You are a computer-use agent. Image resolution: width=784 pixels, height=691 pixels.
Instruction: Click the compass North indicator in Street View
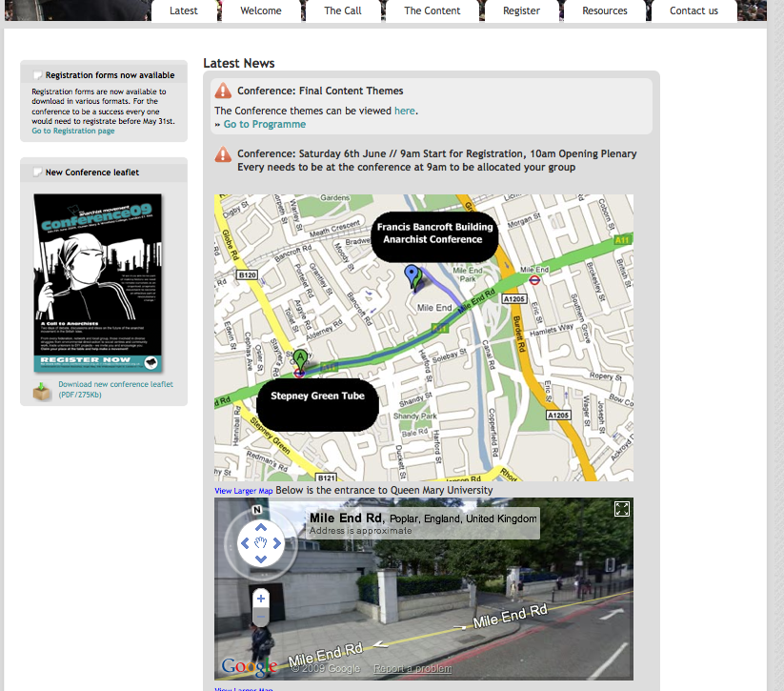[x=255, y=509]
